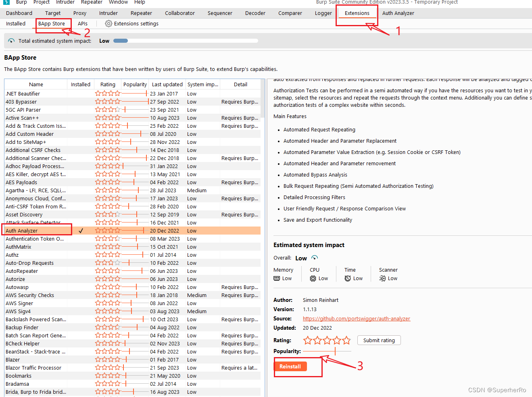The image size is (532, 397).
Task: Open Extensions settings via the gear icon
Action: pos(108,23)
